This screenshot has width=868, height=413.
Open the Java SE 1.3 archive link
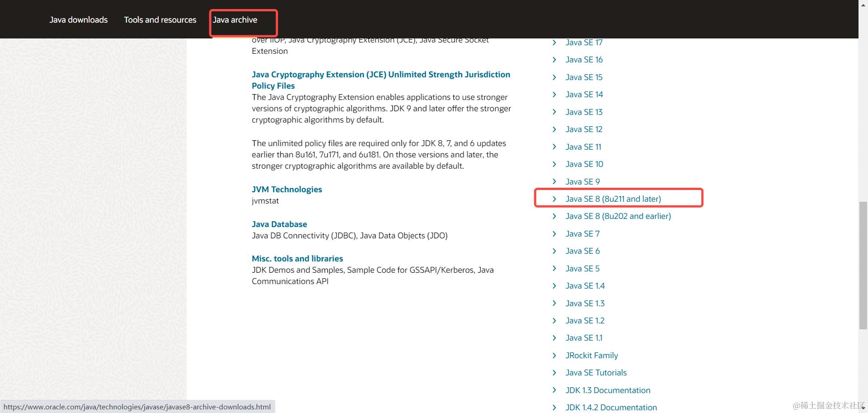click(585, 304)
